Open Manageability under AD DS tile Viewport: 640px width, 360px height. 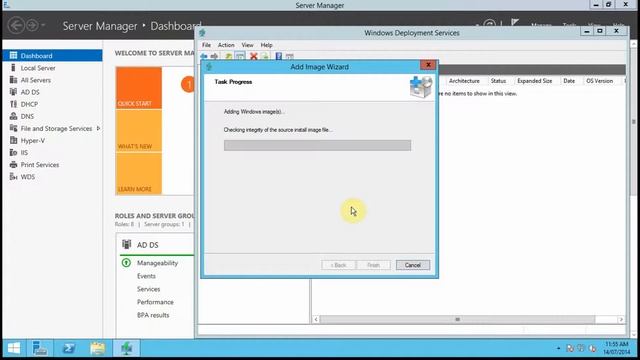(x=158, y=263)
